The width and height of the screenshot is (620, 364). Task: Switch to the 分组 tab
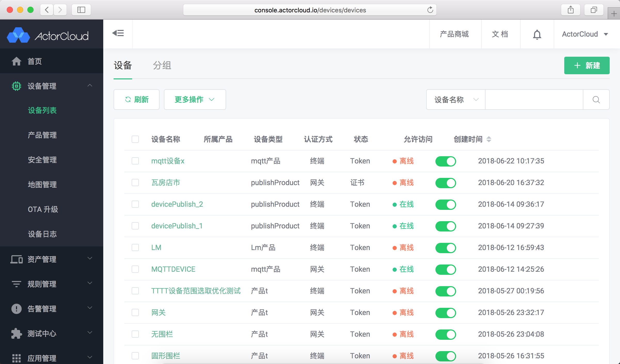pyautogui.click(x=162, y=65)
